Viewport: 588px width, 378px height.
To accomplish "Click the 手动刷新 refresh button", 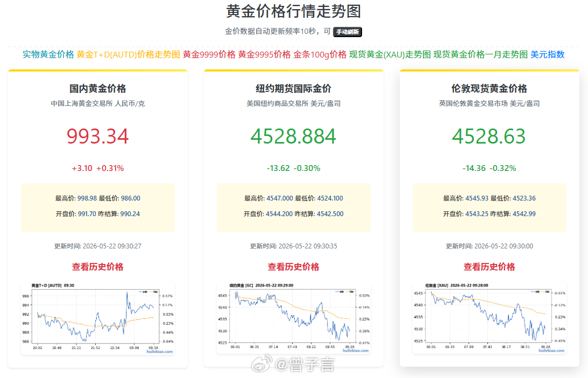I will (x=347, y=32).
